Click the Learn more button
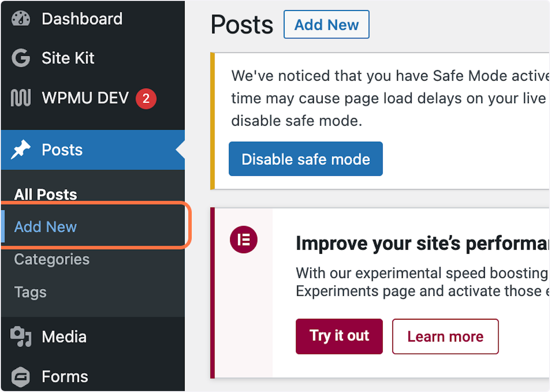Screen dimensions: 550x392 (x=445, y=337)
